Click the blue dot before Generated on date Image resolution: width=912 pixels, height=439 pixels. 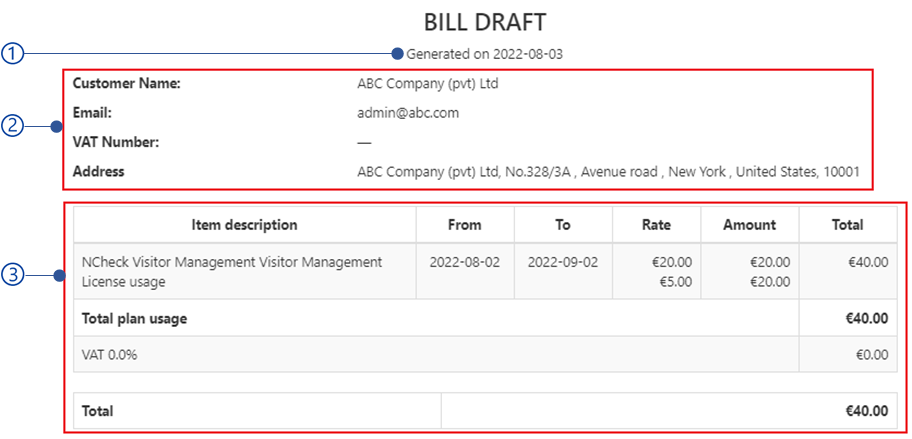(398, 54)
